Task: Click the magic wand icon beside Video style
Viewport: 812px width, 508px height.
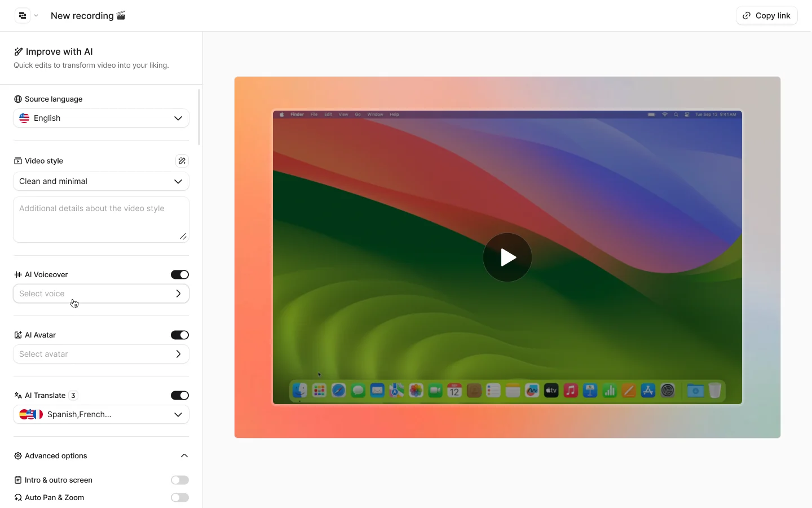Action: [182, 161]
